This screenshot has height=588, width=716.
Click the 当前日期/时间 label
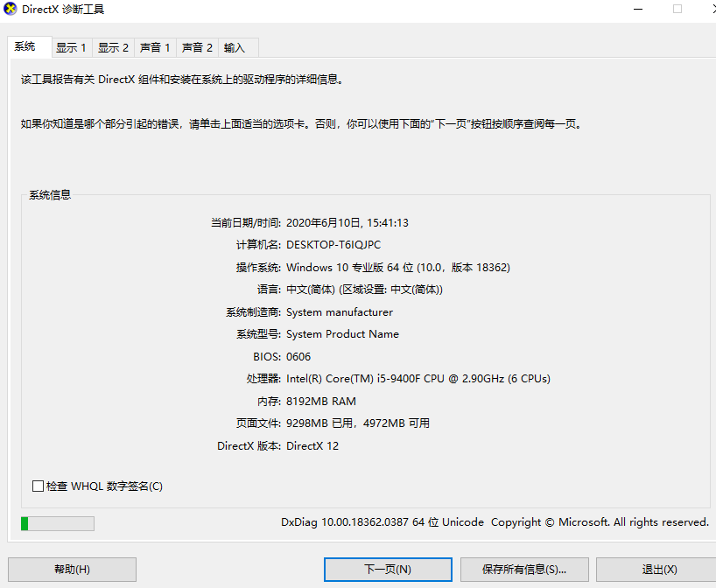(x=246, y=223)
